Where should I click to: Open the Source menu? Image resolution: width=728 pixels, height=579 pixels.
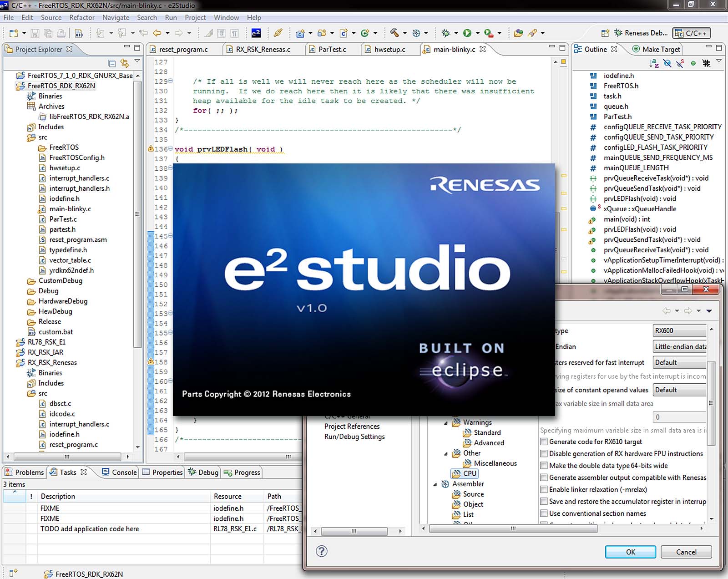51,17
